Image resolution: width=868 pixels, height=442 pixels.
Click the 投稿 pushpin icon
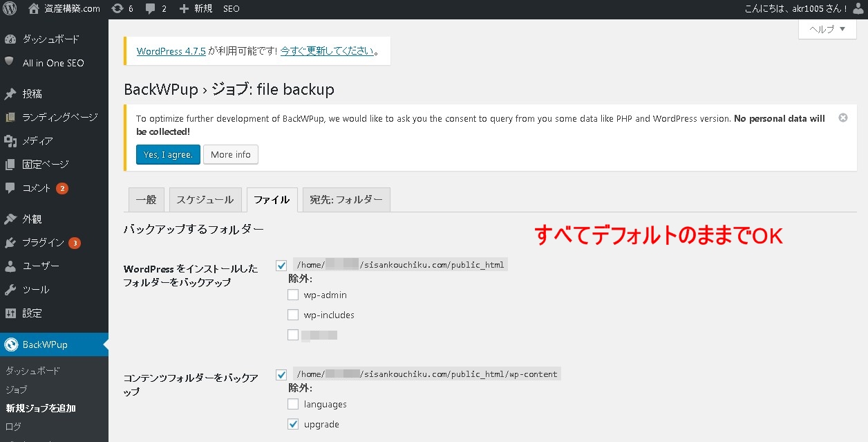click(x=10, y=94)
